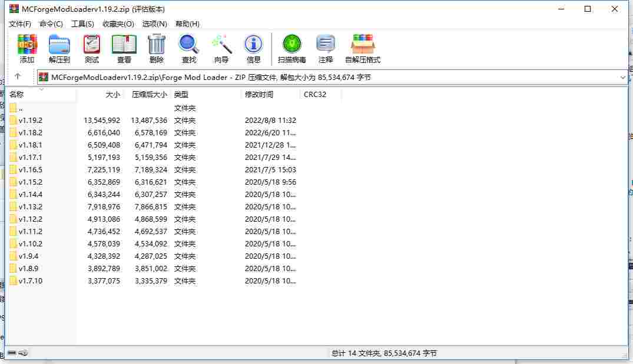This screenshot has width=633, height=364.
Task: Open the Options (选项) menu
Action: pyautogui.click(x=155, y=24)
